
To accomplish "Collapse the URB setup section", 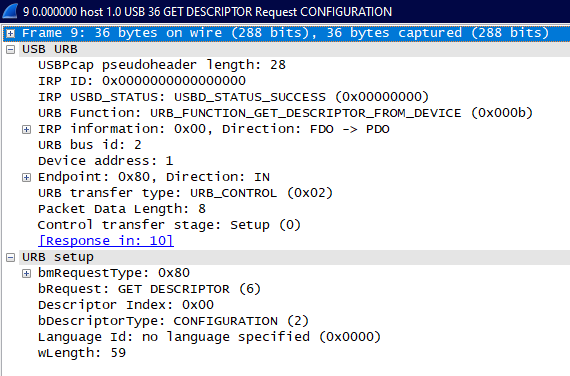I will [x=11, y=258].
